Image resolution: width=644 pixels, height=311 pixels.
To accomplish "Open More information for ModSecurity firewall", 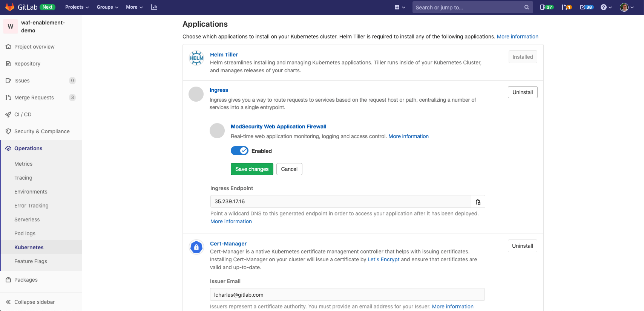I will click(x=408, y=136).
